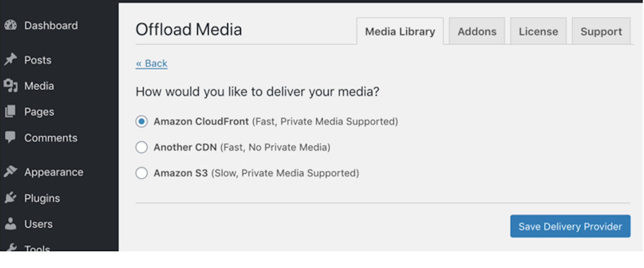644x268 pixels.
Task: Open the License tab
Action: click(x=538, y=31)
